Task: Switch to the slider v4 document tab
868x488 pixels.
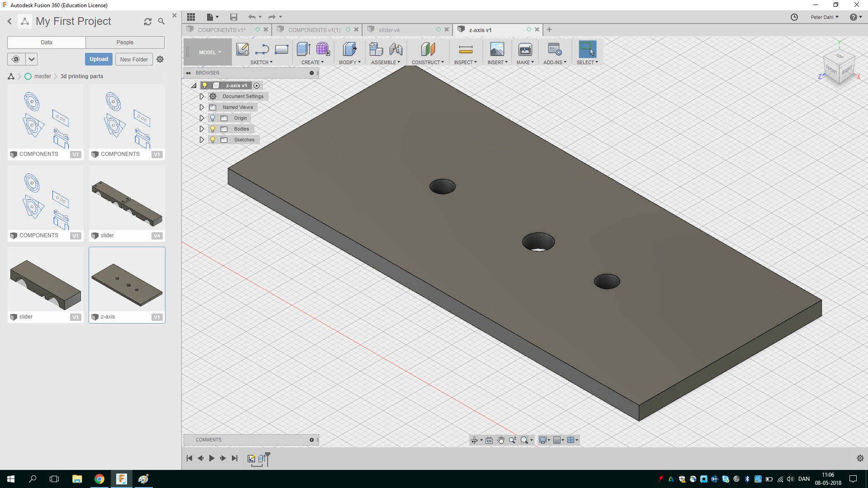Action: [389, 30]
